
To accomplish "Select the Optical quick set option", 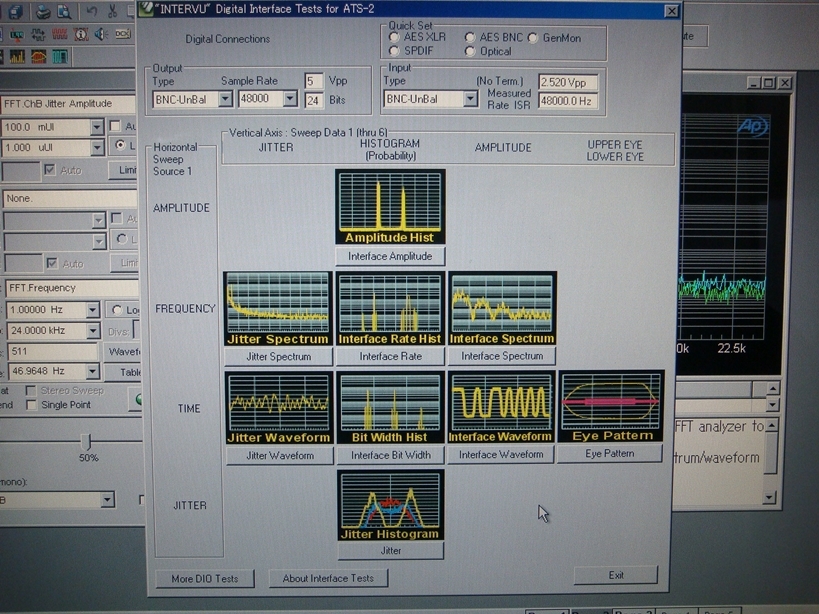I will point(470,51).
